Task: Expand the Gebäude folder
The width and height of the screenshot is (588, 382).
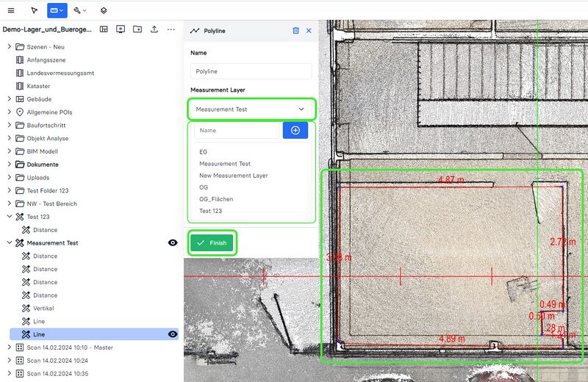Action: coord(9,99)
